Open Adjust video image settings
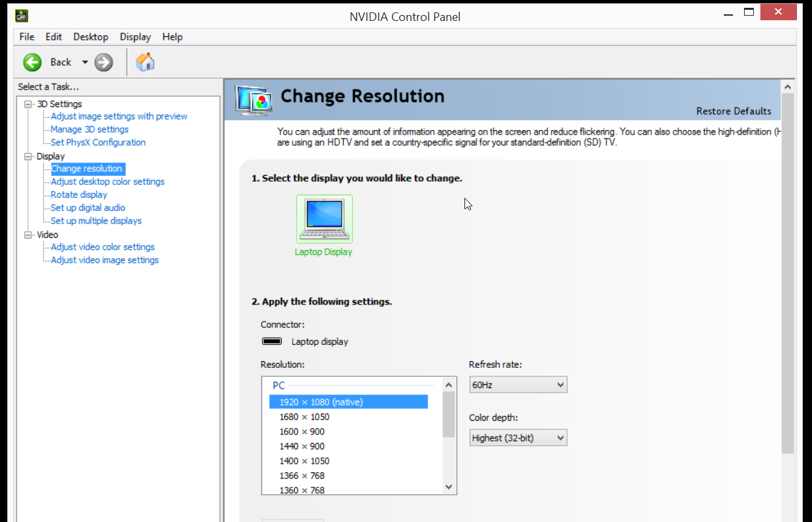Image resolution: width=812 pixels, height=522 pixels. (x=105, y=260)
